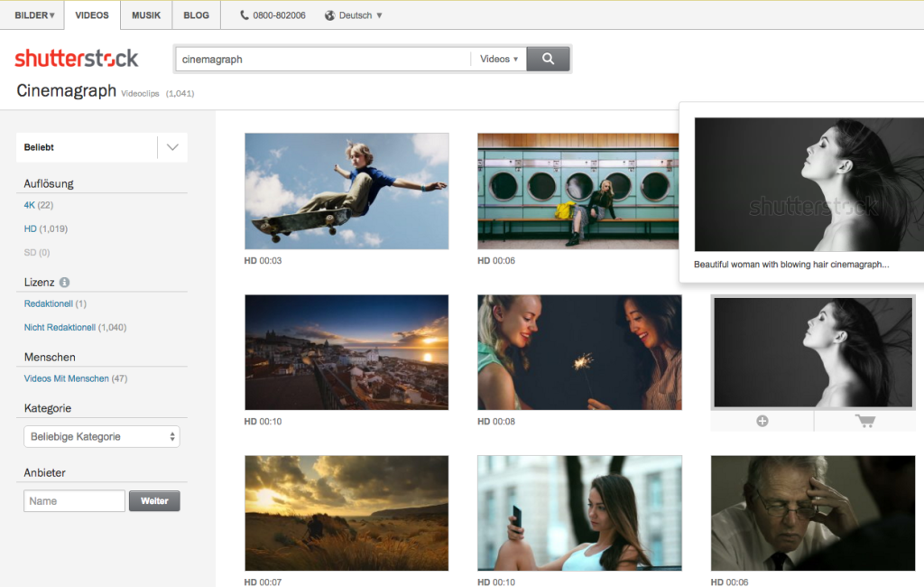Screen dimensions: 924x587
Task: Click the Weiter button under Anbieter
Action: point(153,500)
